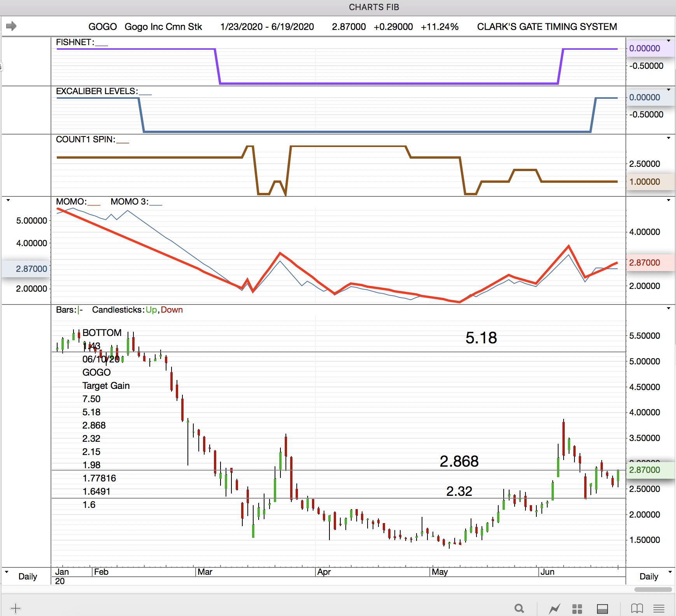Open the FISHNET pane dropdown arrow
Viewport: 676px width, 616px height.
669,41
